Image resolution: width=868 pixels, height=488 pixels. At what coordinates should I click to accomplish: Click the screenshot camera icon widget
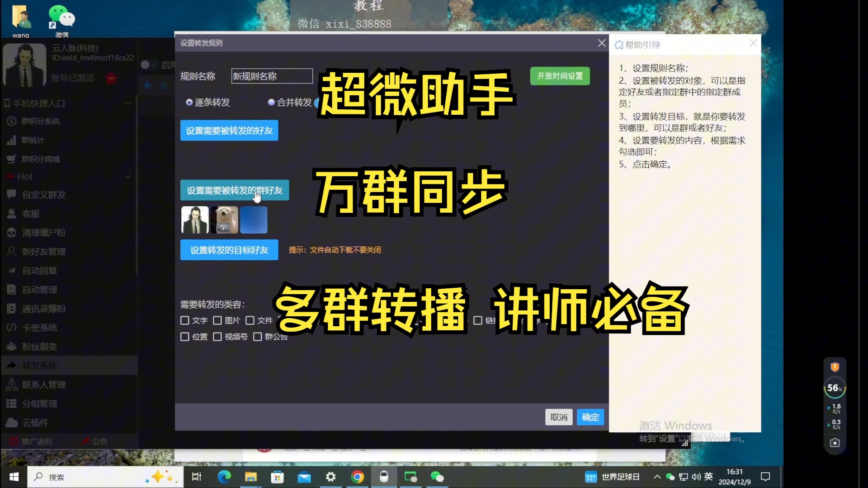835,443
